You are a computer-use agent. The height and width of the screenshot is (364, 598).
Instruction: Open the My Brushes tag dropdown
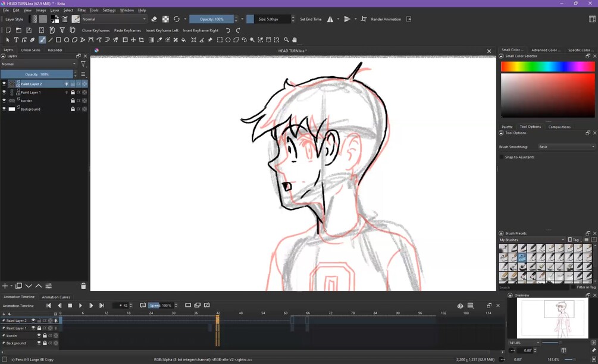532,240
